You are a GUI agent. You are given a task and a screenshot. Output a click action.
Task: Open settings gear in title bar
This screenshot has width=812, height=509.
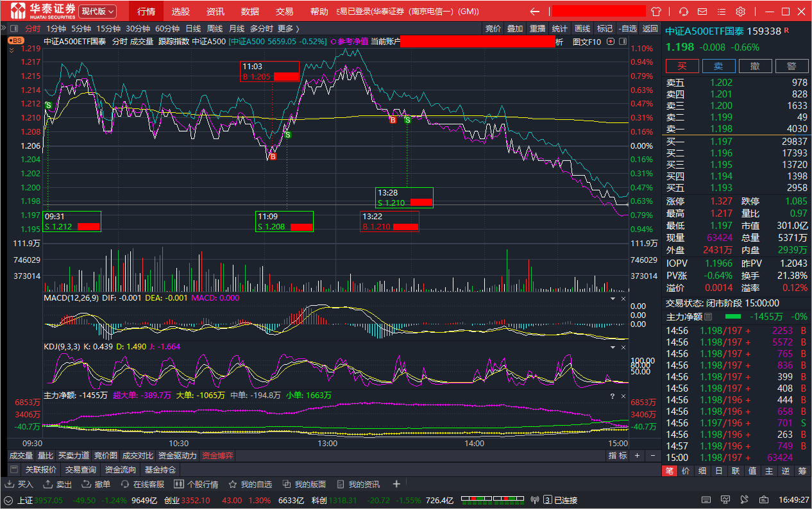740,12
